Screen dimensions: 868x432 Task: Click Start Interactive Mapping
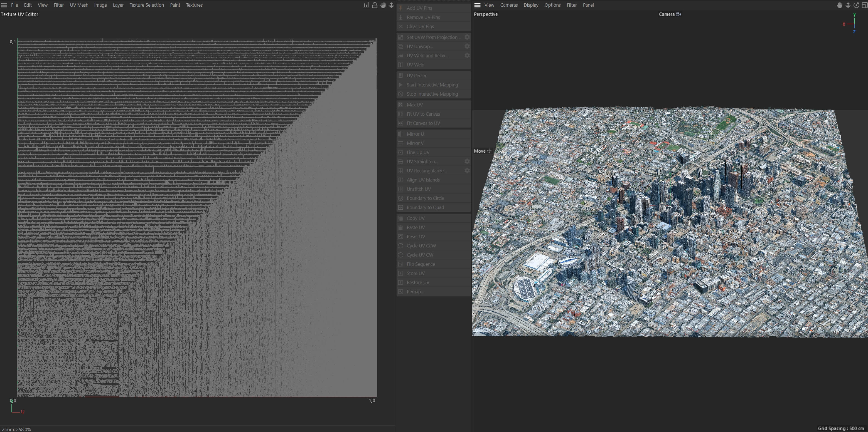(434, 85)
